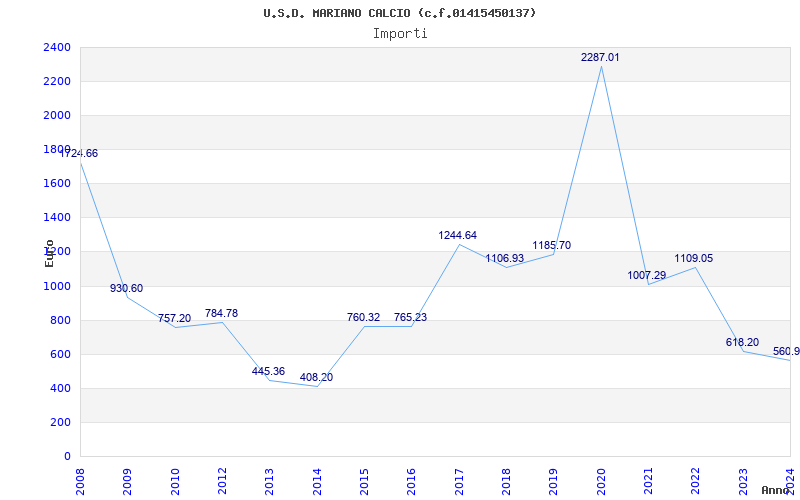The height and width of the screenshot is (500, 800).
Task: Click the 2021 x-axis year label
Action: click(648, 481)
